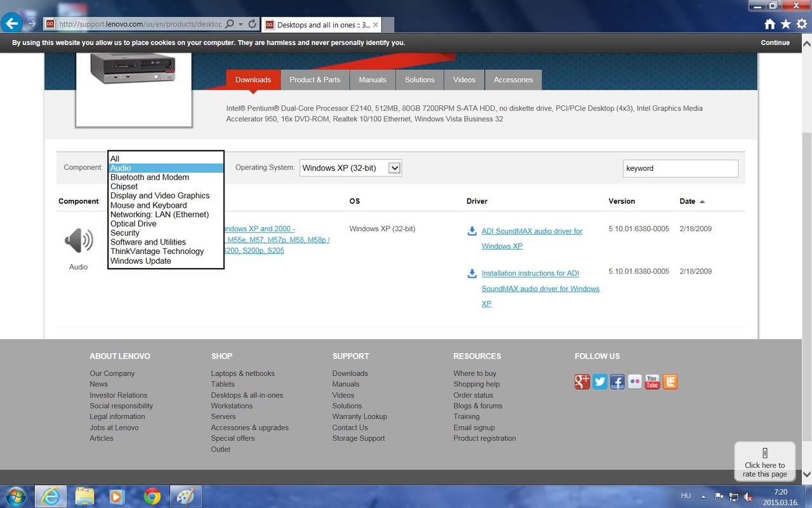Click 'Click here to rate this page'
Screen dimensions: 812x508
[x=765, y=461]
